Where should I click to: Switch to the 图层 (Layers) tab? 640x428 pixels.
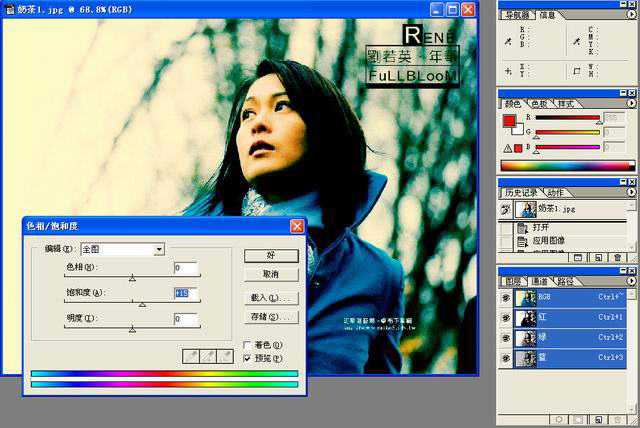coord(513,281)
